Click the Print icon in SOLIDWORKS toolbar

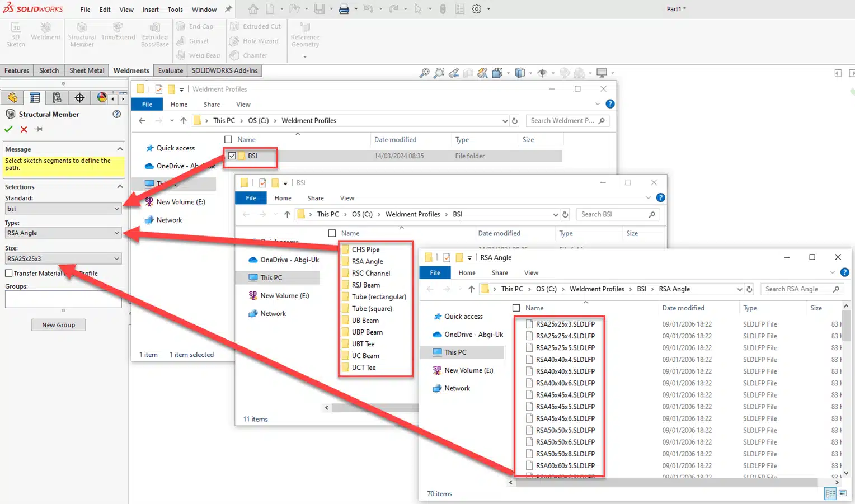[344, 9]
